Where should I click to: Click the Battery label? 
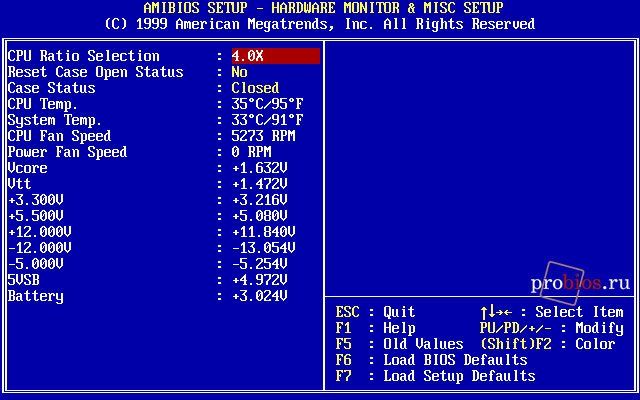(x=36, y=296)
